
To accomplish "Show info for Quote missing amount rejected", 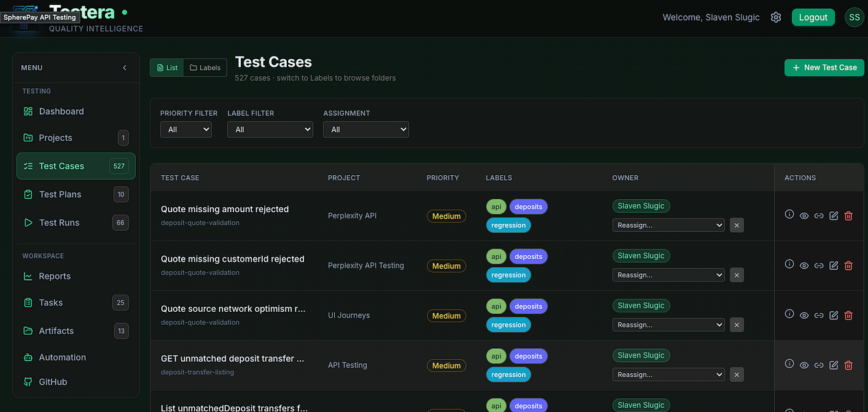I will (789, 214).
